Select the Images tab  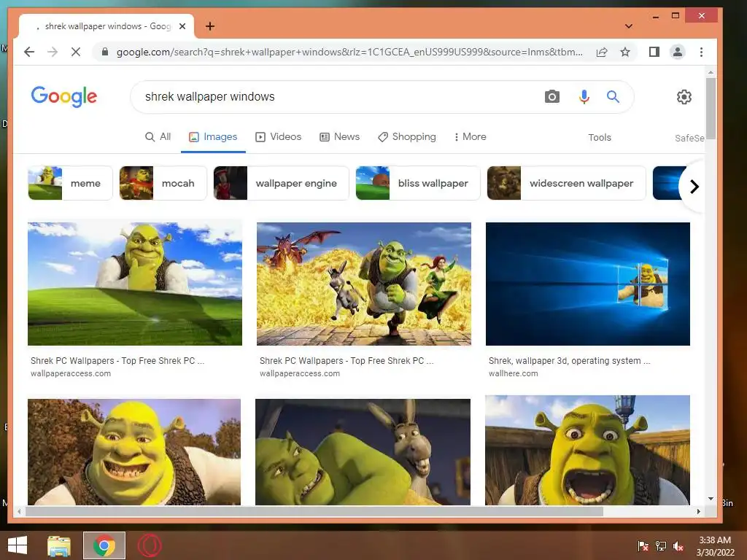213,136
